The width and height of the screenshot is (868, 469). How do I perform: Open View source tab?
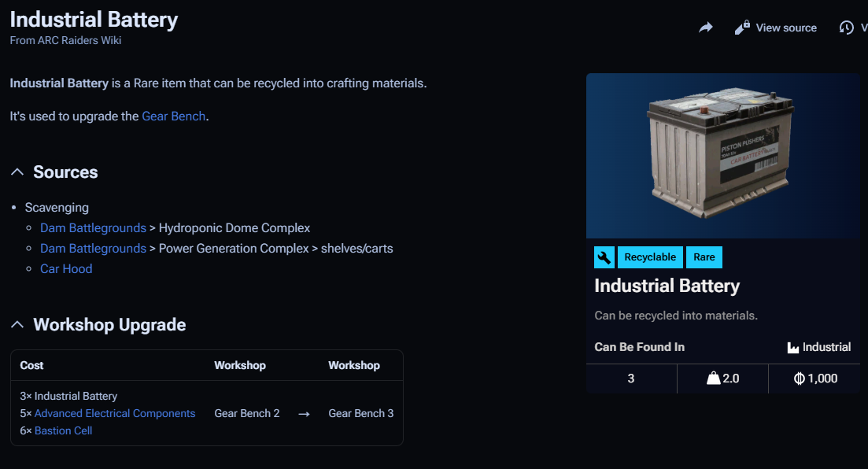pyautogui.click(x=785, y=28)
